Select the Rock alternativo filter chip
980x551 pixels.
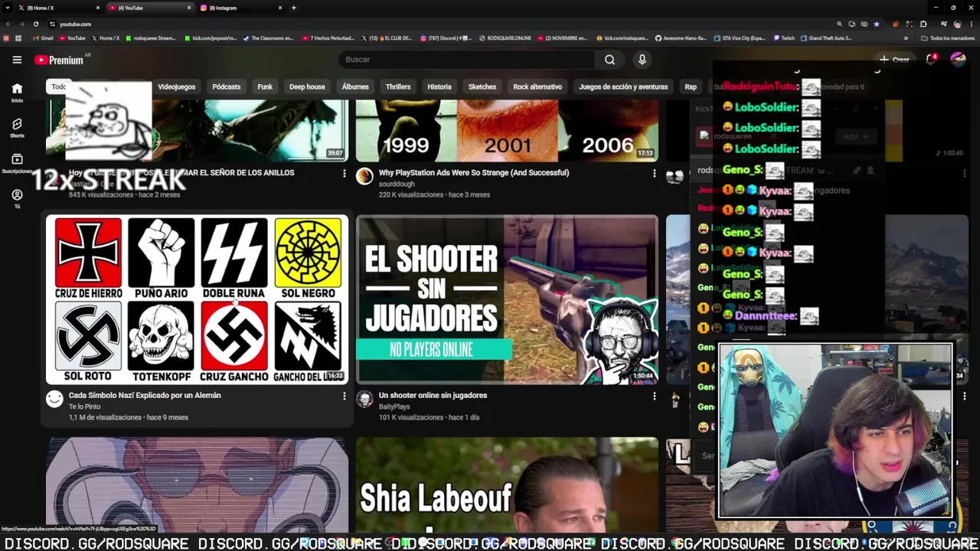pos(537,86)
